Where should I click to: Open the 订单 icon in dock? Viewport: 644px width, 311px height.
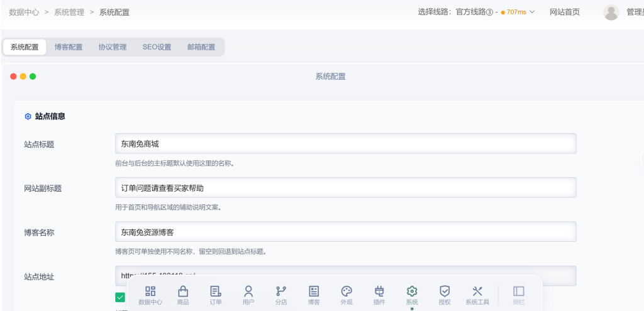point(216,296)
